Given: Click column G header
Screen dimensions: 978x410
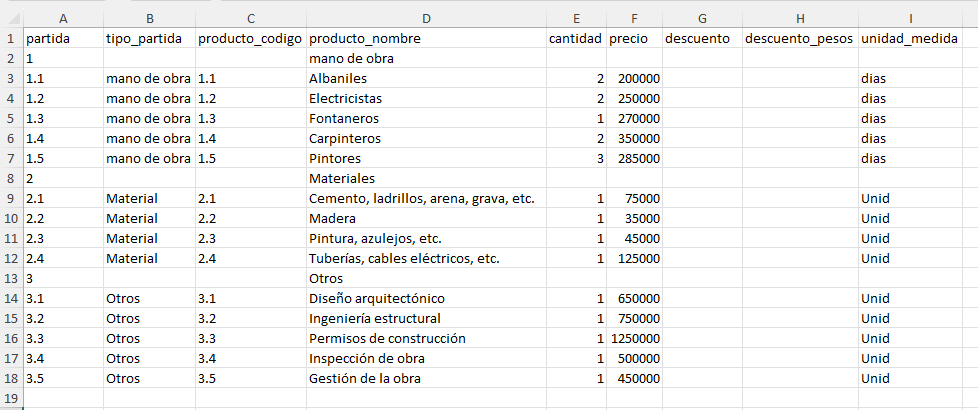Looking at the screenshot, I should point(702,19).
